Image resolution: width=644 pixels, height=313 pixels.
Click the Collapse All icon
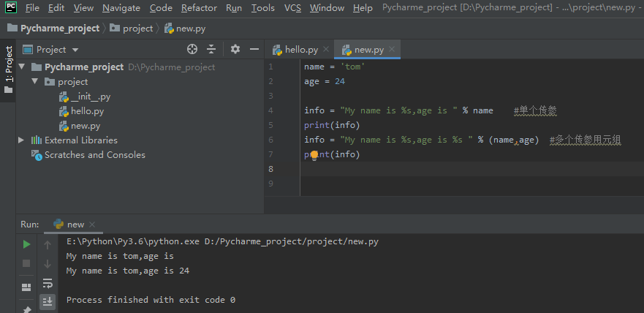point(211,49)
